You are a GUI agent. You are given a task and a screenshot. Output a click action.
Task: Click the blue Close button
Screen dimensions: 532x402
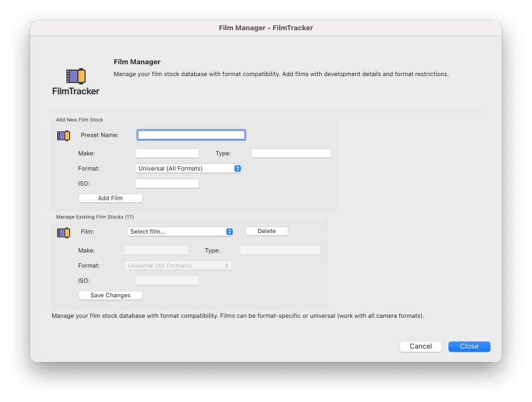[469, 346]
